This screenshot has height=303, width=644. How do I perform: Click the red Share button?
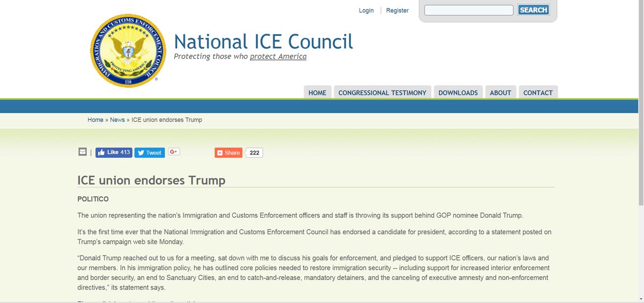(229, 152)
